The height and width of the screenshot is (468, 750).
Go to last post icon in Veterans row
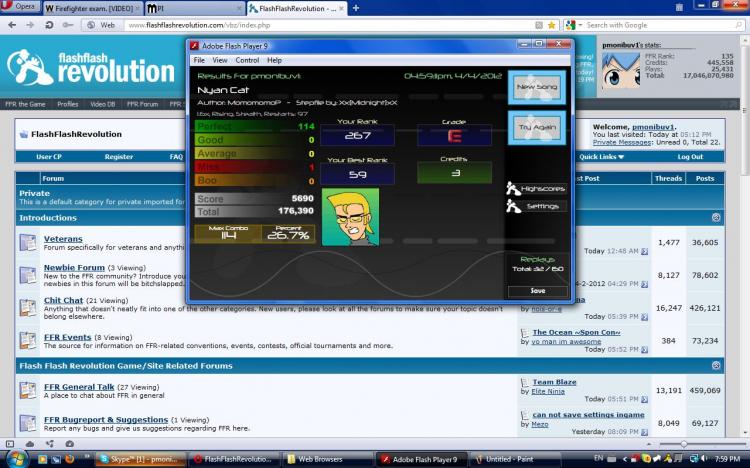644,251
